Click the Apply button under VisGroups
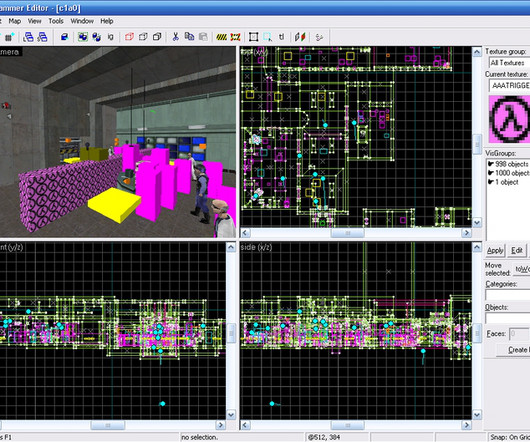Viewport: 530px width, 442px height. point(495,250)
